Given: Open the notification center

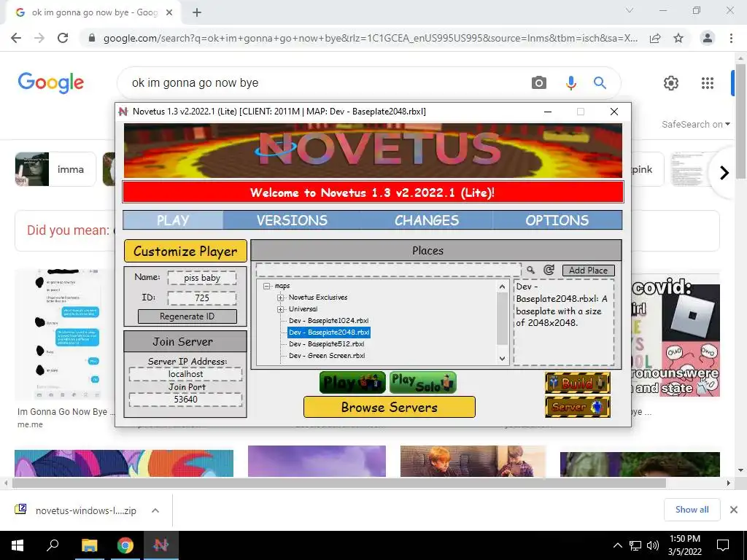Looking at the screenshot, I should click(x=723, y=545).
